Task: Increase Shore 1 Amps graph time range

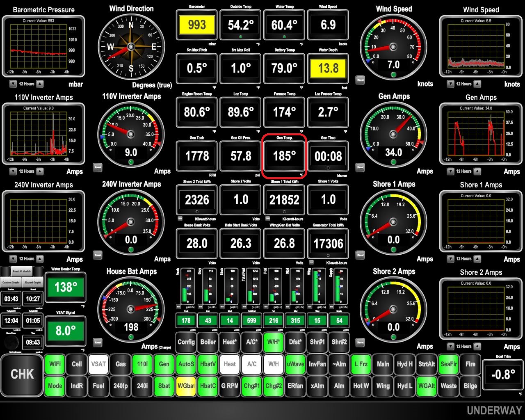Action: [477, 259]
